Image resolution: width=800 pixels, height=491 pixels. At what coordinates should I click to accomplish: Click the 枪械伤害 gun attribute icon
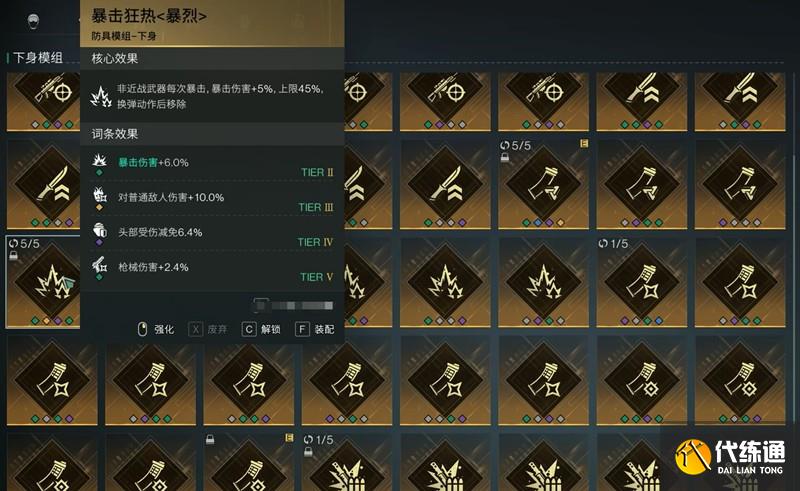click(99, 265)
